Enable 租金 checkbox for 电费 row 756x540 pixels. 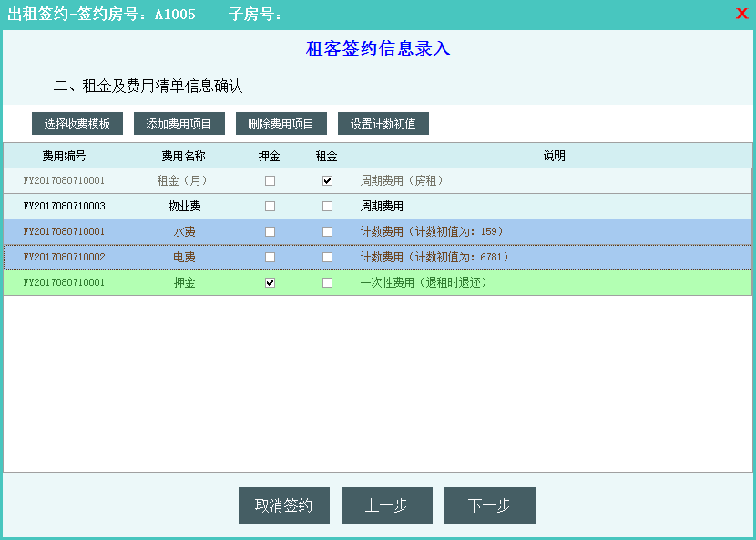tap(327, 258)
